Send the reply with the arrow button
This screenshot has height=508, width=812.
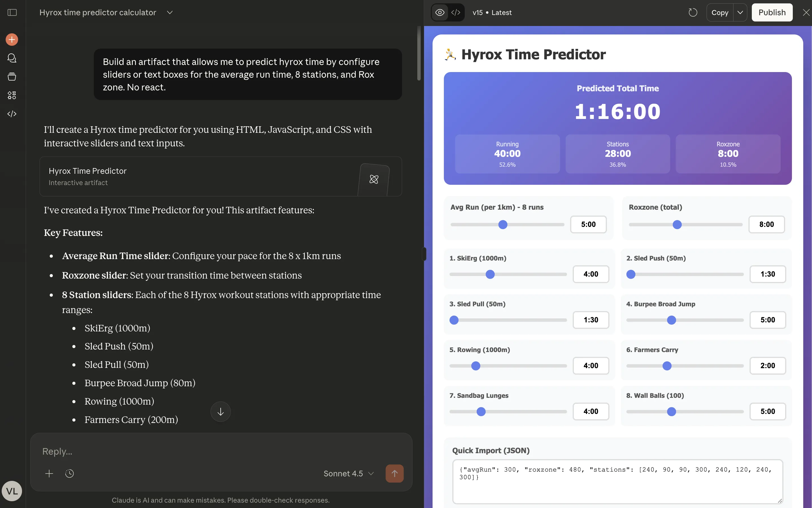[x=394, y=473]
